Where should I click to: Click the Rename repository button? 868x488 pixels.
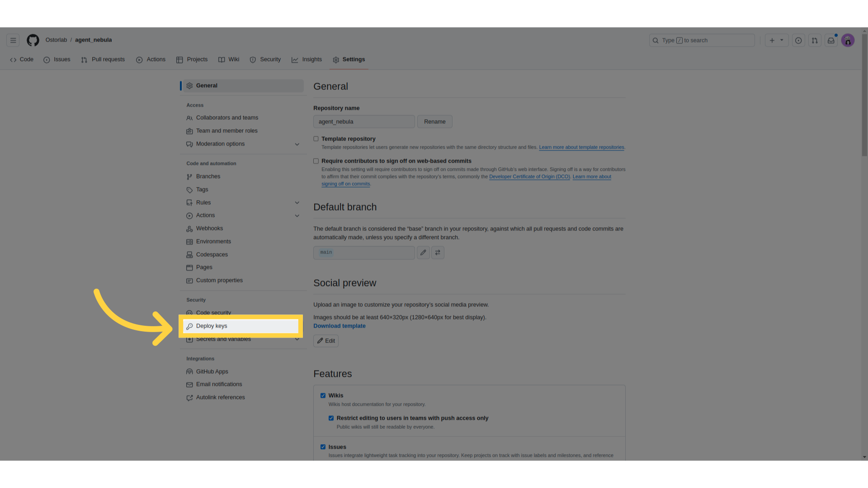coord(434,122)
